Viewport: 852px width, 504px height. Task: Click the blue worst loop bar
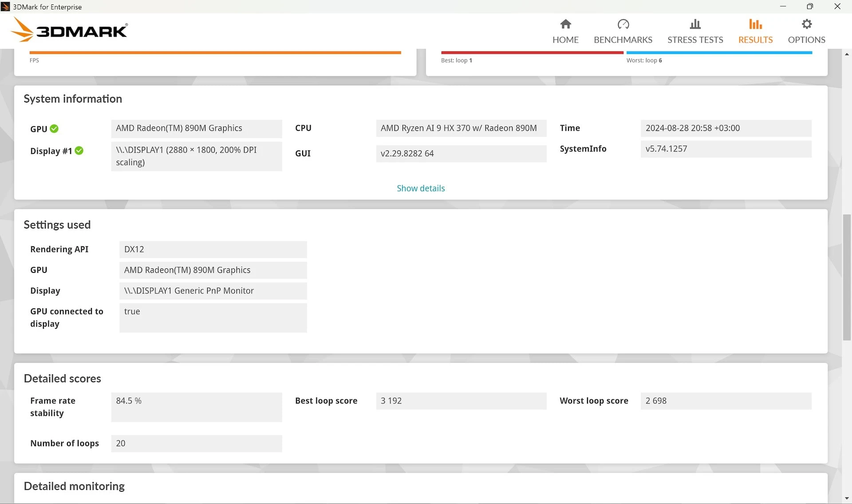pyautogui.click(x=719, y=53)
